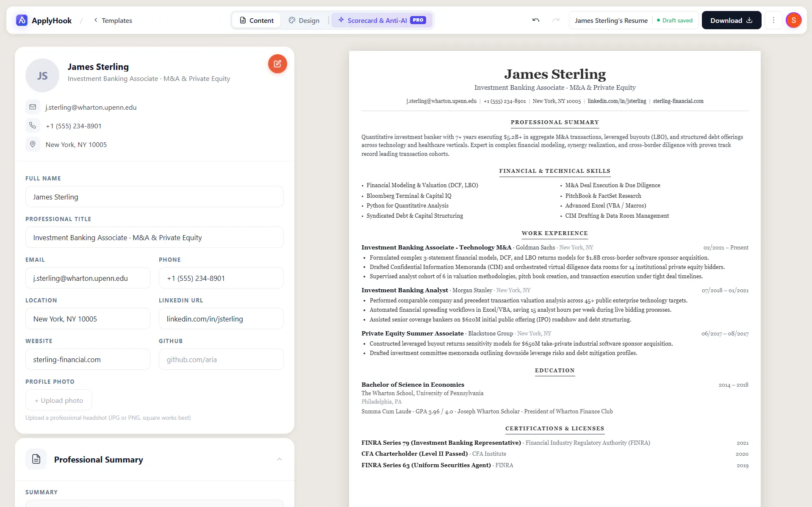Click Financial & Technical Skills heading
Image resolution: width=812 pixels, height=507 pixels.
[555, 171]
